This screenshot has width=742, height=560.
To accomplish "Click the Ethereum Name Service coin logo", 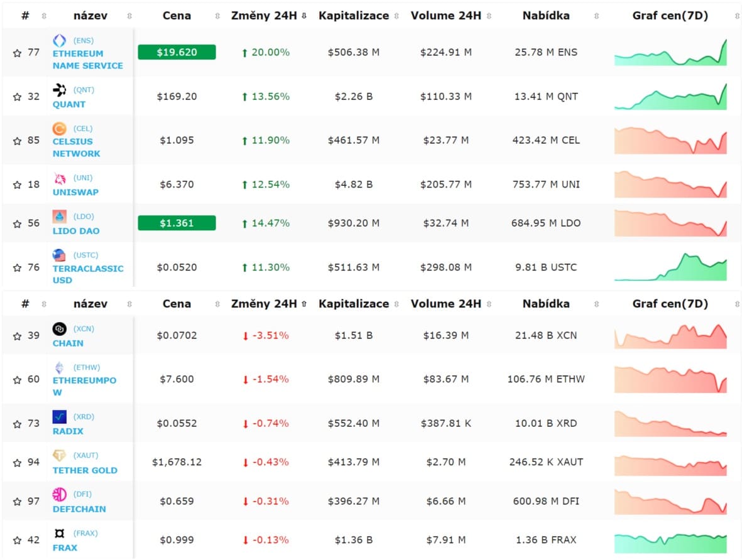I will coord(59,41).
